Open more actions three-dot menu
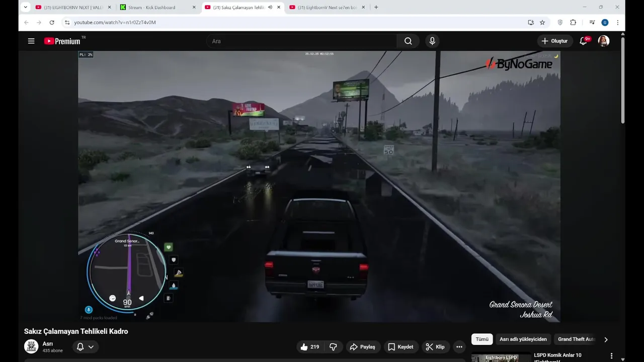644x362 pixels. [x=459, y=347]
